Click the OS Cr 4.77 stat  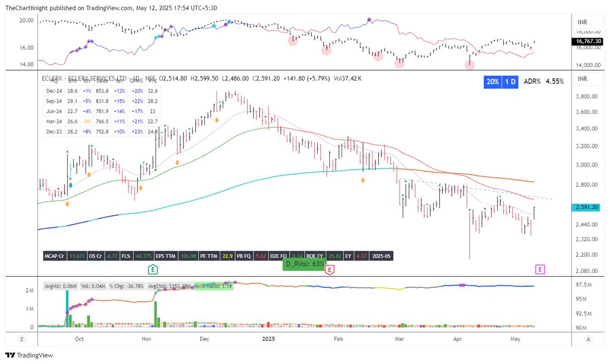[103, 257]
